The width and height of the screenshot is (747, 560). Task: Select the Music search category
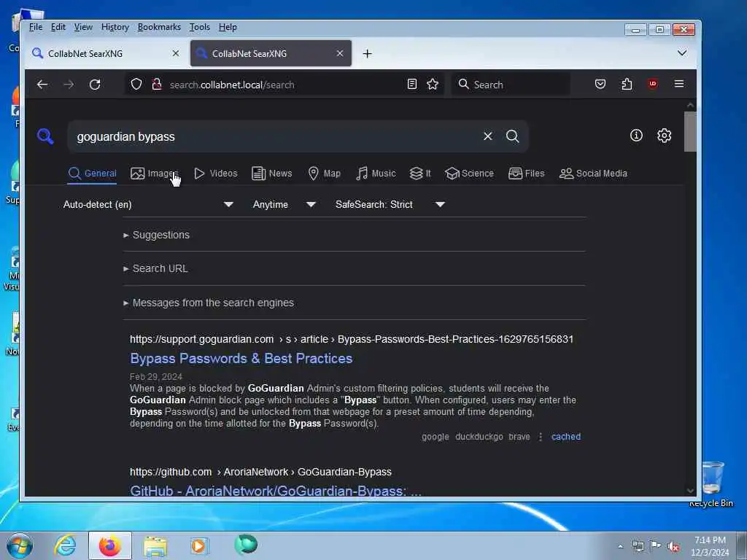[x=376, y=174]
